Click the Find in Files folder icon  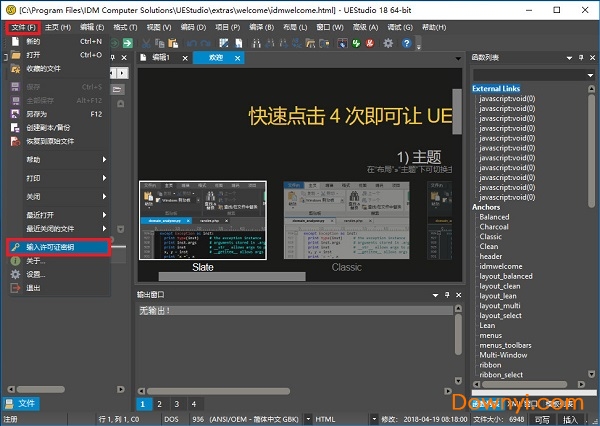(x=310, y=43)
